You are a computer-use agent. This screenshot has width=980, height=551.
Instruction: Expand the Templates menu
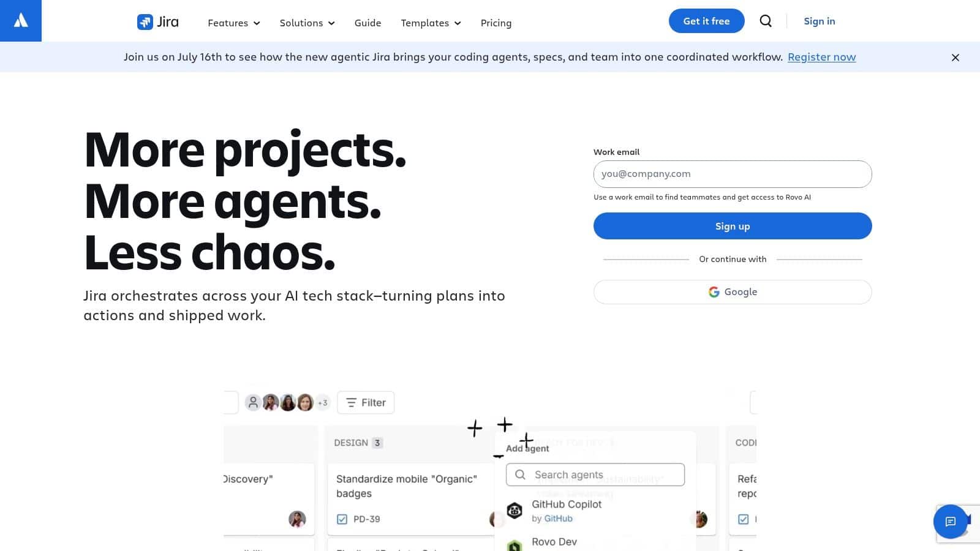click(x=431, y=23)
